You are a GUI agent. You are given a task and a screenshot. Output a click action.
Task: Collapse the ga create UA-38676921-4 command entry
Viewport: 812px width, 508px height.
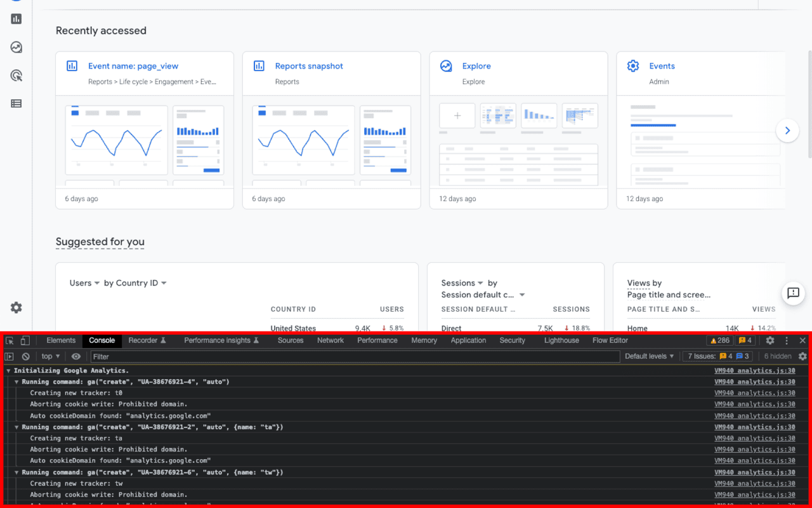click(x=16, y=382)
